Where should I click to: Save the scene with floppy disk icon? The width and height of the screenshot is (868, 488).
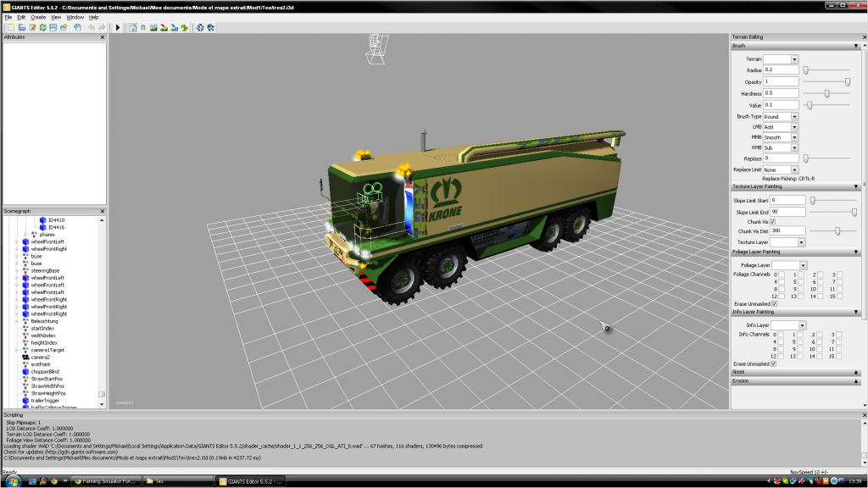pyautogui.click(x=53, y=28)
